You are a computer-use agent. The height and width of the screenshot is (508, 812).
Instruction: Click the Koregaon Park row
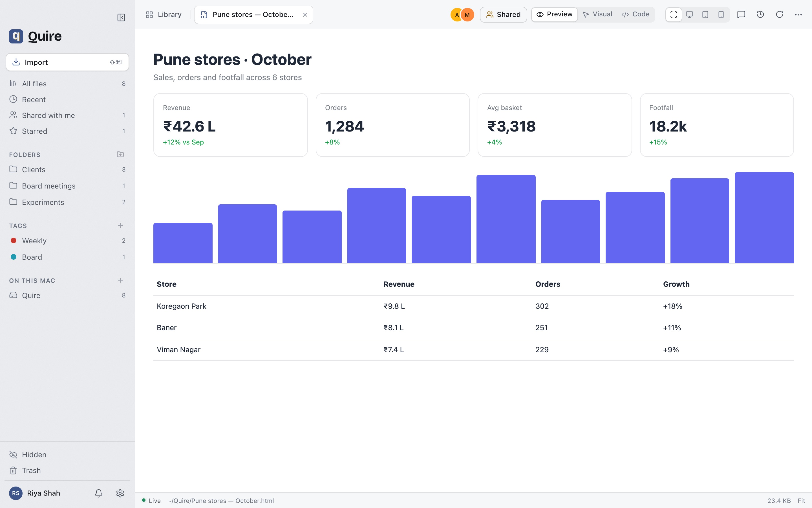tap(473, 306)
